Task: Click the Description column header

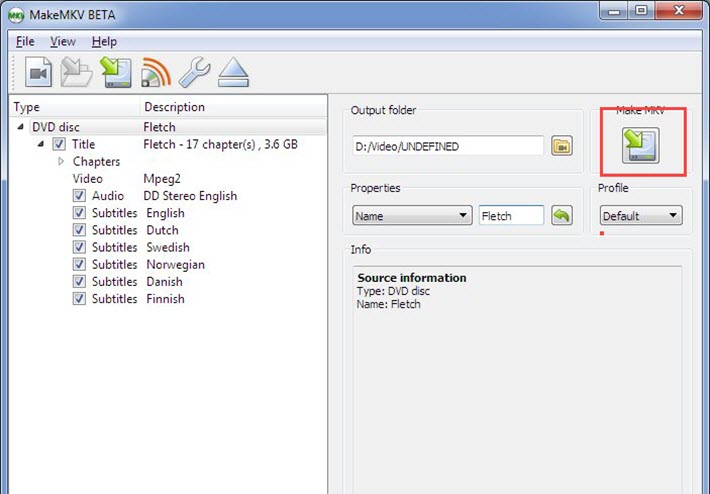Action: (x=233, y=107)
